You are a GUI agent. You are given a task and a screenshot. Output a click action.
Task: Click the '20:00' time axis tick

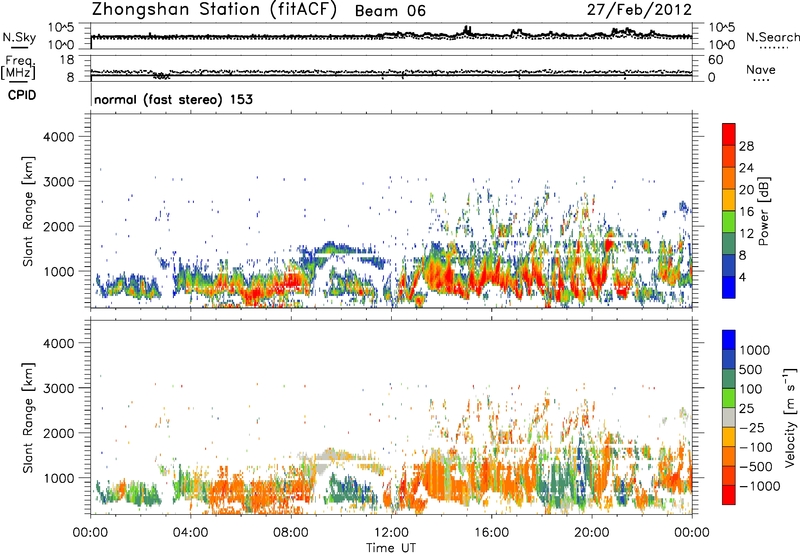[592, 533]
